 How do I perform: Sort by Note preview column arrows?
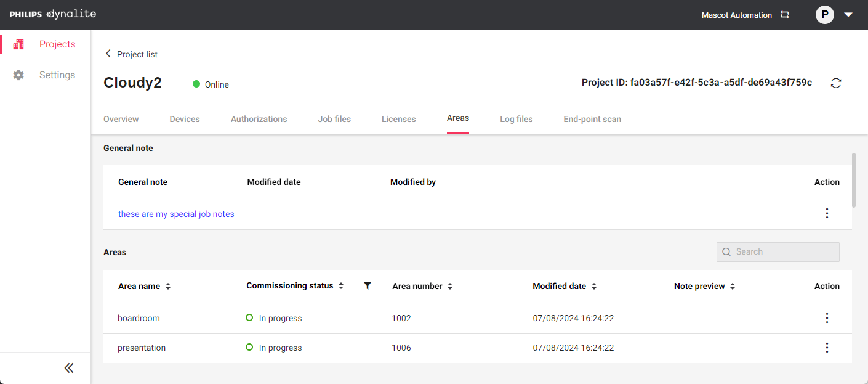(x=733, y=287)
